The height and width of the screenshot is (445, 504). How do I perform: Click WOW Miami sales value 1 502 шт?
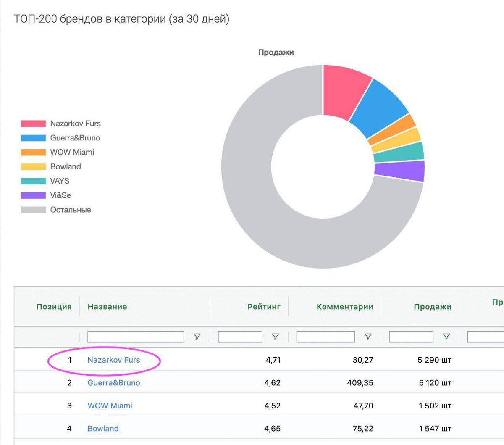435,406
